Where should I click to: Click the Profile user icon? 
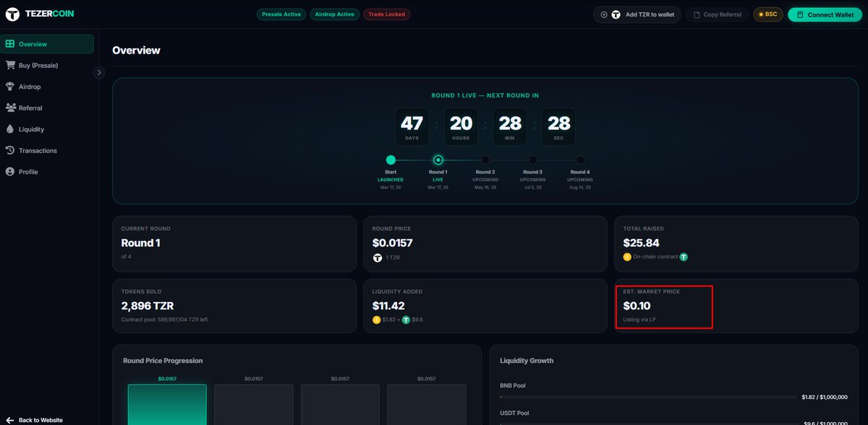pyautogui.click(x=10, y=172)
